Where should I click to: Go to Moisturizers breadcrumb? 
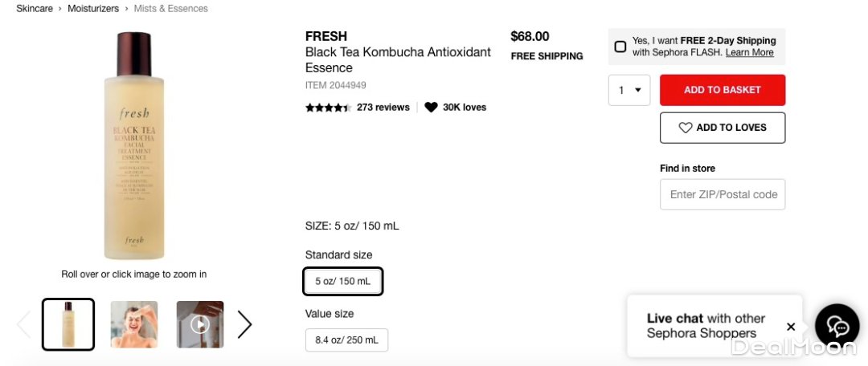pos(93,9)
